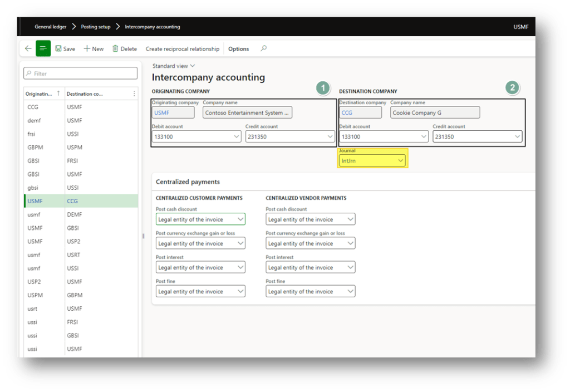Open the Journal IntJrn dropdown

pyautogui.click(x=400, y=160)
